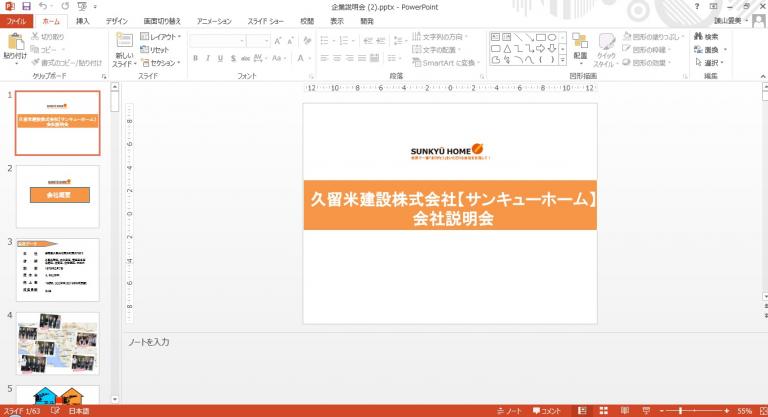Open the Section dropdown
Screen dimensions: 768x417
[161, 63]
